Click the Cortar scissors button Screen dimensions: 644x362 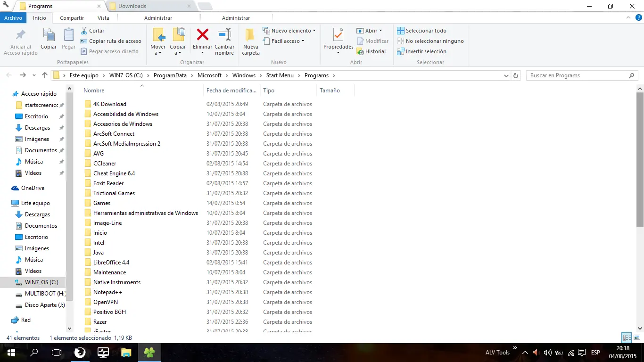tap(92, 31)
